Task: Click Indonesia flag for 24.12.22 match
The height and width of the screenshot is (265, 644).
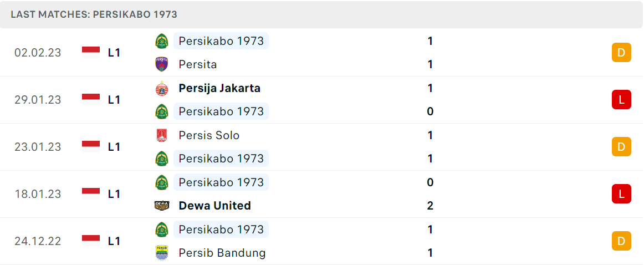Action: (x=91, y=241)
